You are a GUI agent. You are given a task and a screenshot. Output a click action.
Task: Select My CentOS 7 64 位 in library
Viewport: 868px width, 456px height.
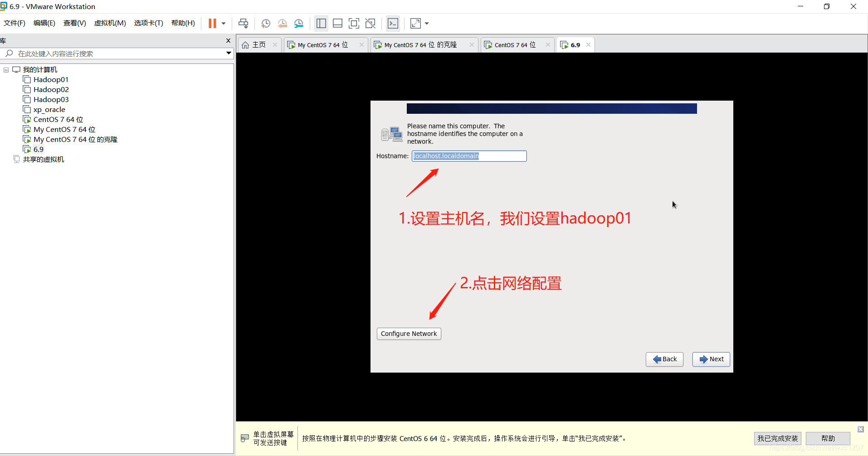pyautogui.click(x=59, y=130)
